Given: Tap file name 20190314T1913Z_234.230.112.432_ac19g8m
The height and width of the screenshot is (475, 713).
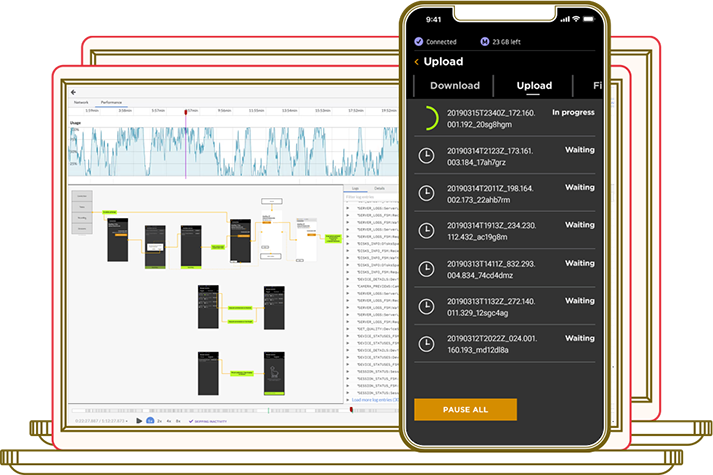Looking at the screenshot, I should [491, 231].
